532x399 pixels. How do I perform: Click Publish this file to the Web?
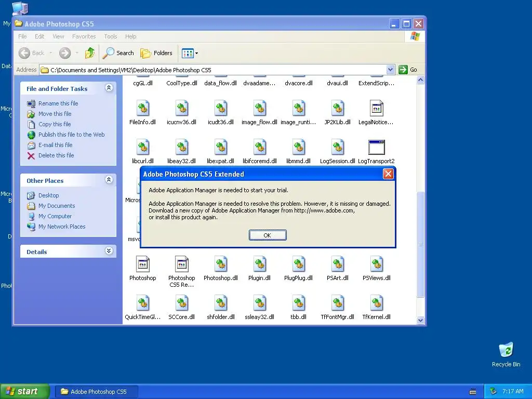(x=72, y=135)
